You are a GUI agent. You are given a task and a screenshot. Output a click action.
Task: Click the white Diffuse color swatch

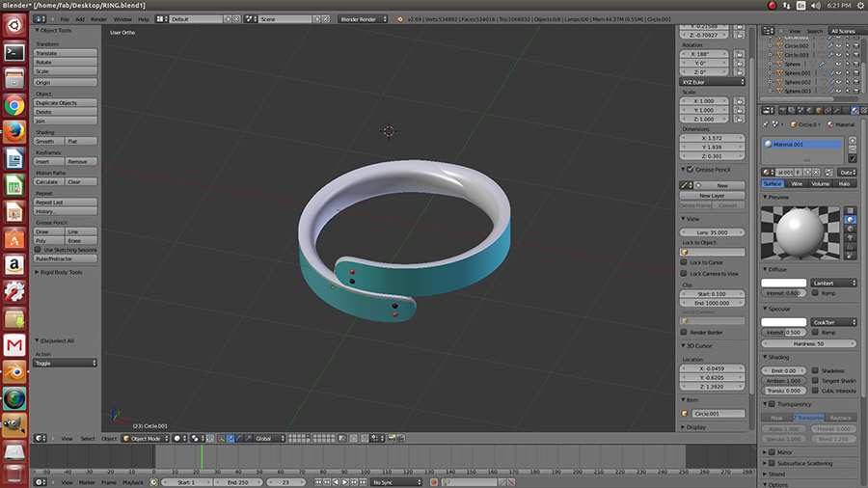[783, 284]
